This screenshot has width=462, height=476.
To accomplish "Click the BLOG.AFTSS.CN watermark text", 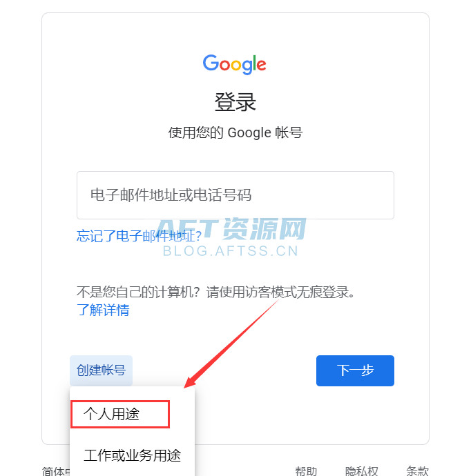I will (231, 250).
